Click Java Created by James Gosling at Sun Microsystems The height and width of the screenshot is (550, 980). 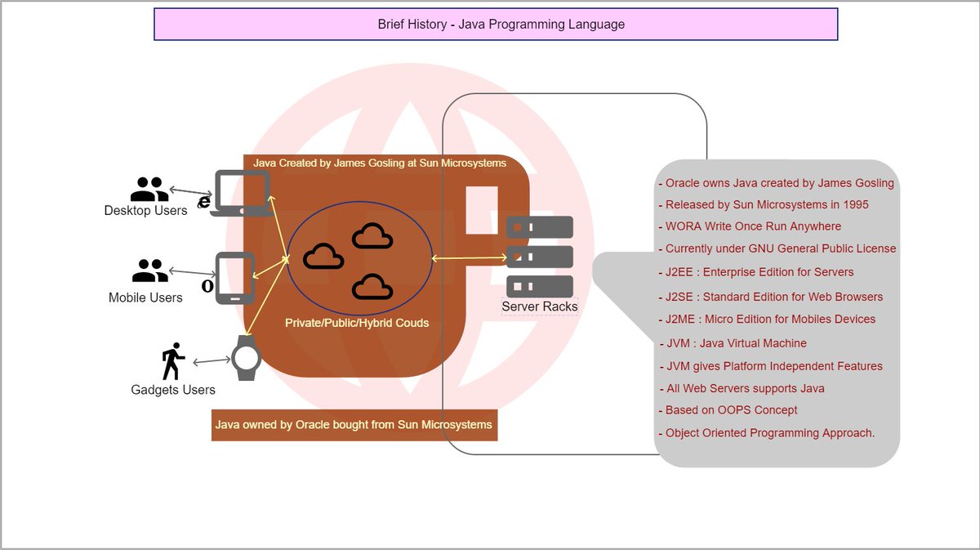pos(380,163)
